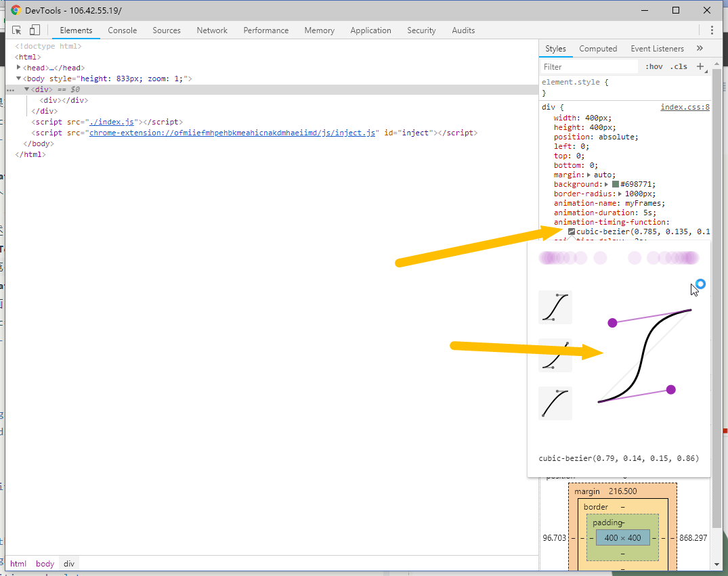Show more sidebar tabs with double chevron

pos(700,49)
